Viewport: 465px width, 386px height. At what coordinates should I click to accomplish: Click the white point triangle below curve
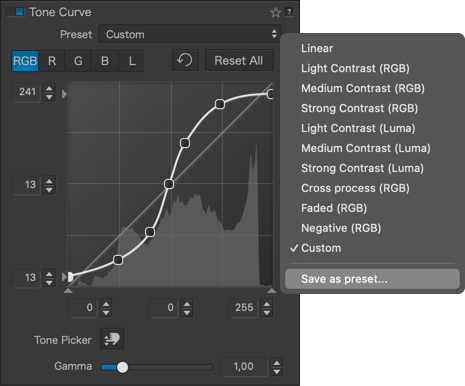pos(272,291)
